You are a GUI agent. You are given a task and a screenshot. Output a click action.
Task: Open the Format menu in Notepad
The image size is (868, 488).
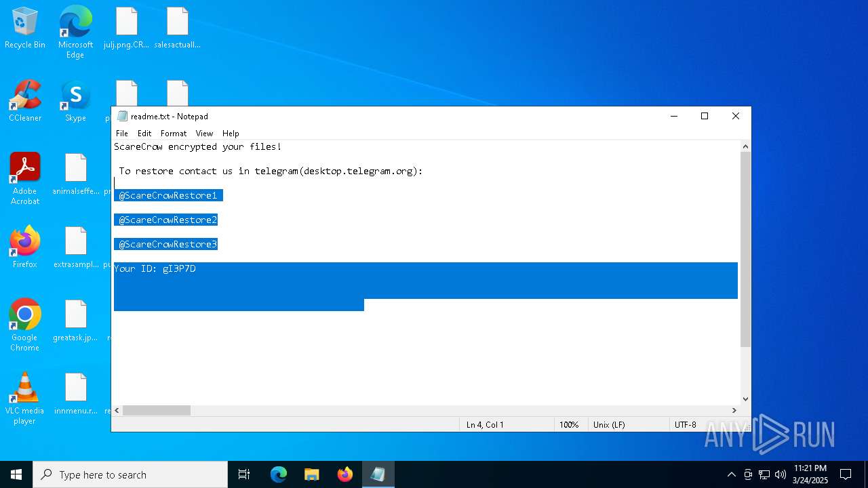click(174, 134)
